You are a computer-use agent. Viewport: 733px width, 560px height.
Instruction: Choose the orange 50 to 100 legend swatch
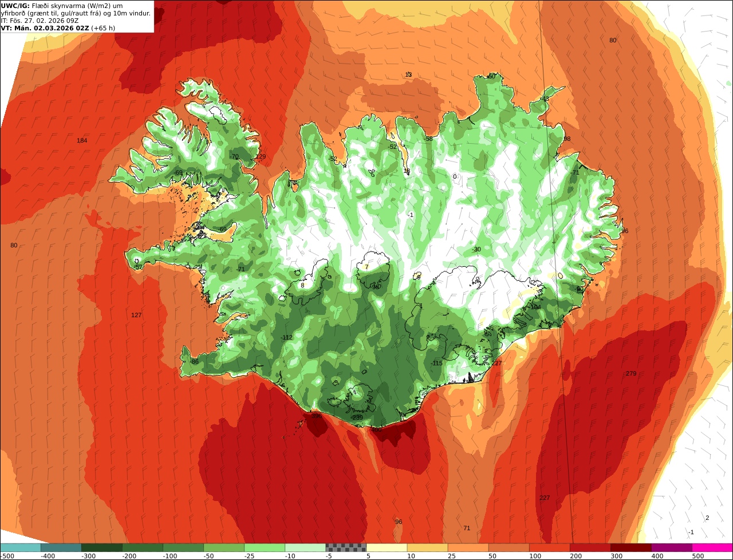[509, 547]
